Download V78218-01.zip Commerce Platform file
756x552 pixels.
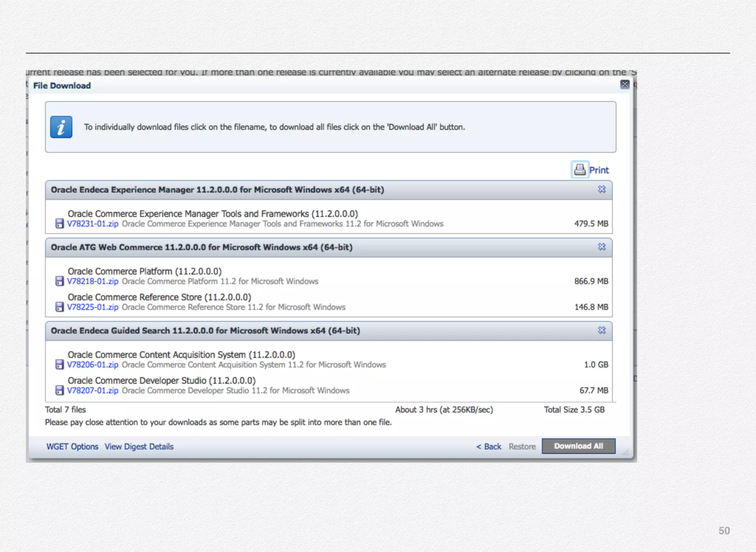tap(93, 281)
